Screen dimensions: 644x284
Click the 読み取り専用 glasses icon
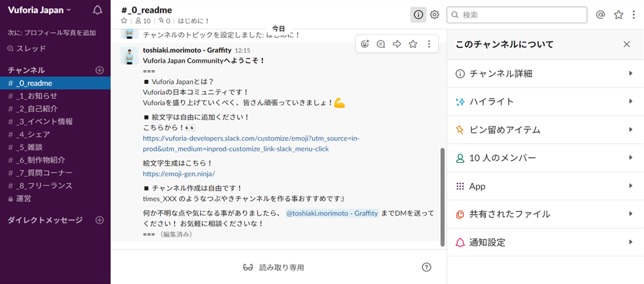pyautogui.click(x=248, y=268)
